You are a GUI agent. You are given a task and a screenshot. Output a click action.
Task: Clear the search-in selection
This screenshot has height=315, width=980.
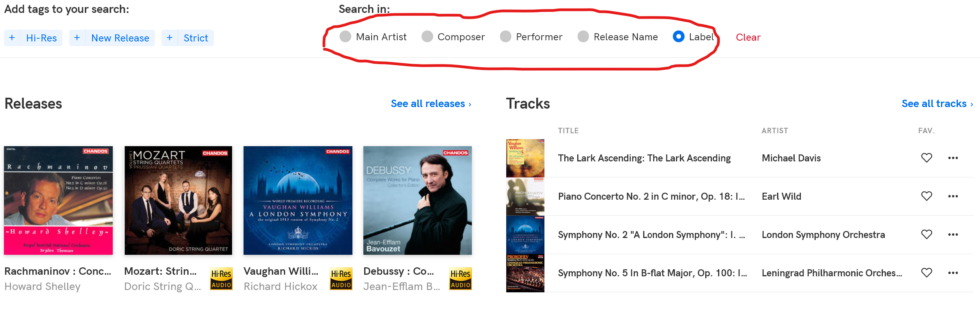tap(748, 37)
